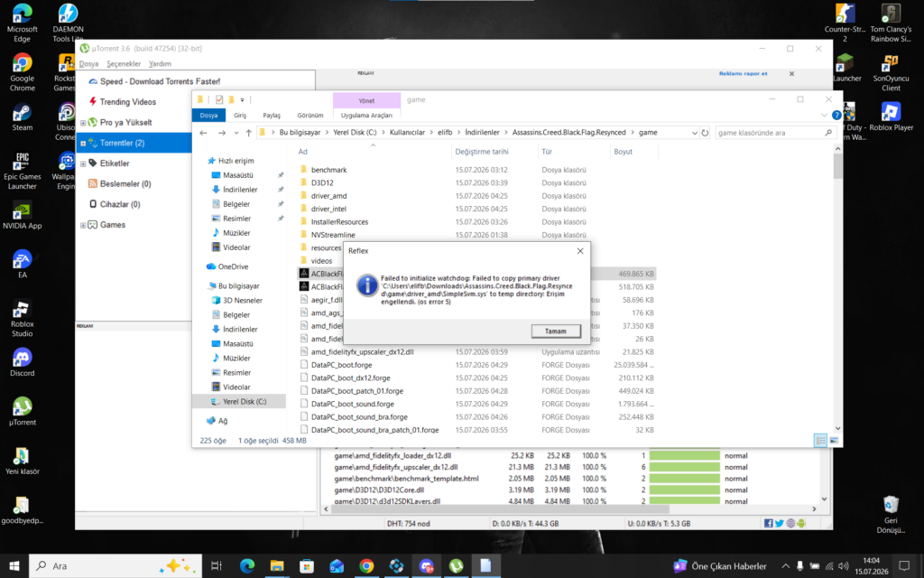Sort by Değiştirme tarihi column
924x578 pixels.
(482, 152)
